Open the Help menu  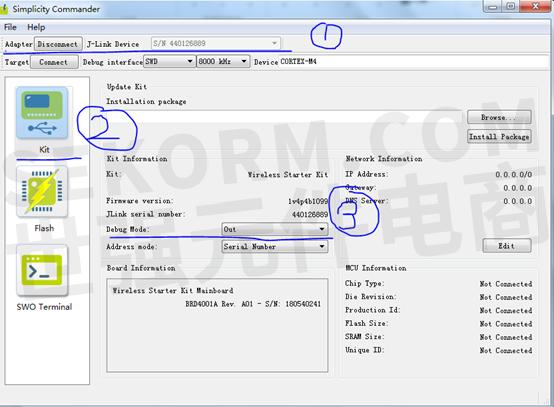(36, 27)
